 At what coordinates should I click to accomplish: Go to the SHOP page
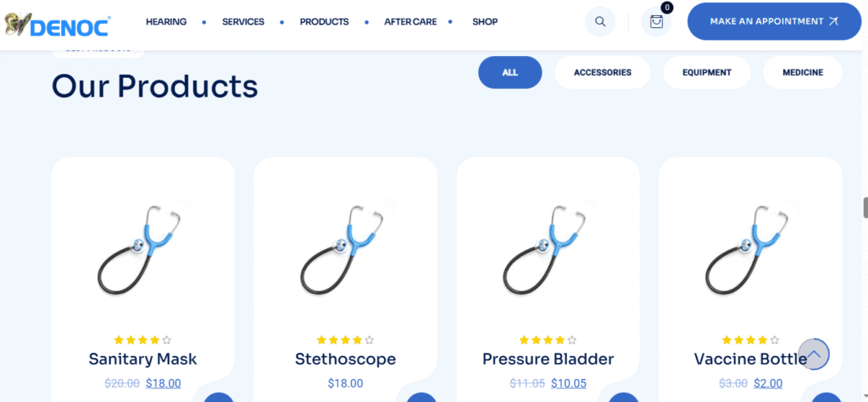point(485,22)
